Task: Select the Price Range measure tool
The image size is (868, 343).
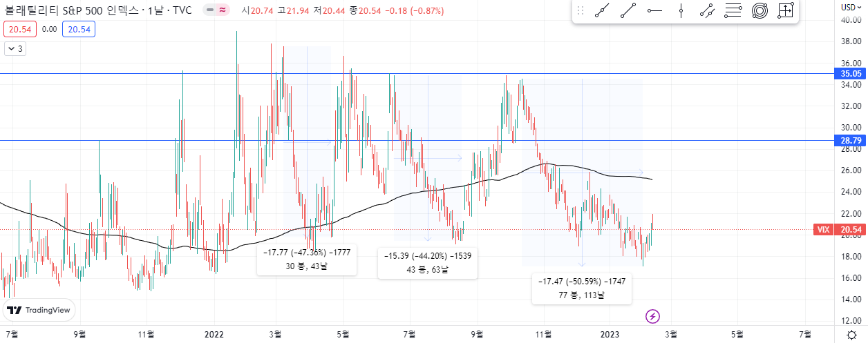Action: 785,10
